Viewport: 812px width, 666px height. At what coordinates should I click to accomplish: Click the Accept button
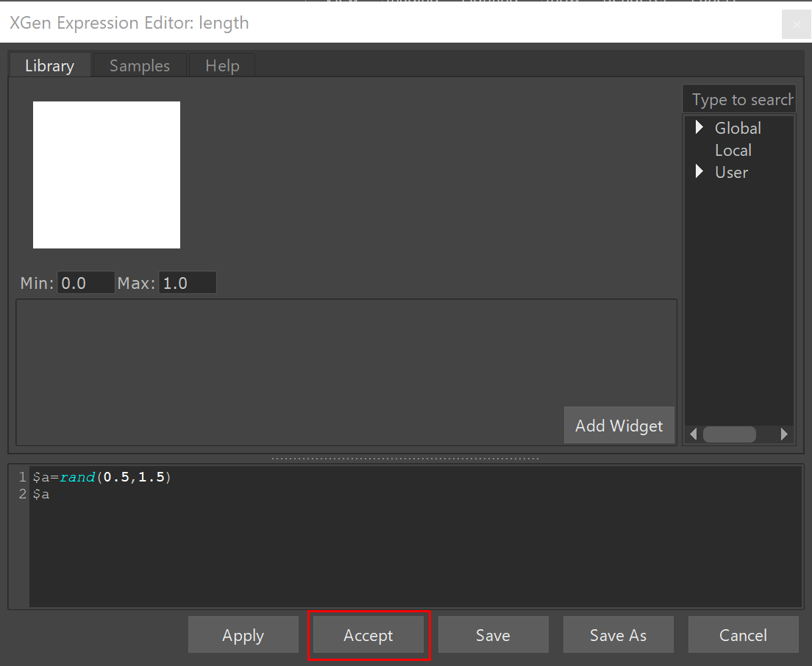coord(368,634)
